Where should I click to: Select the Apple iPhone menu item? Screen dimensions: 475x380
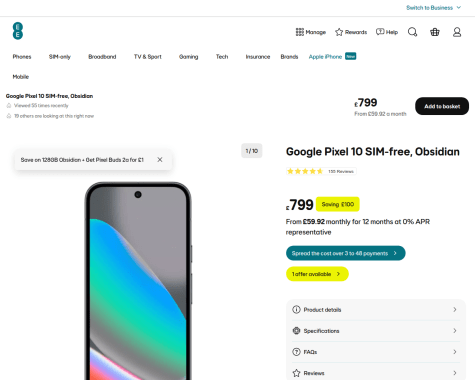coord(325,57)
